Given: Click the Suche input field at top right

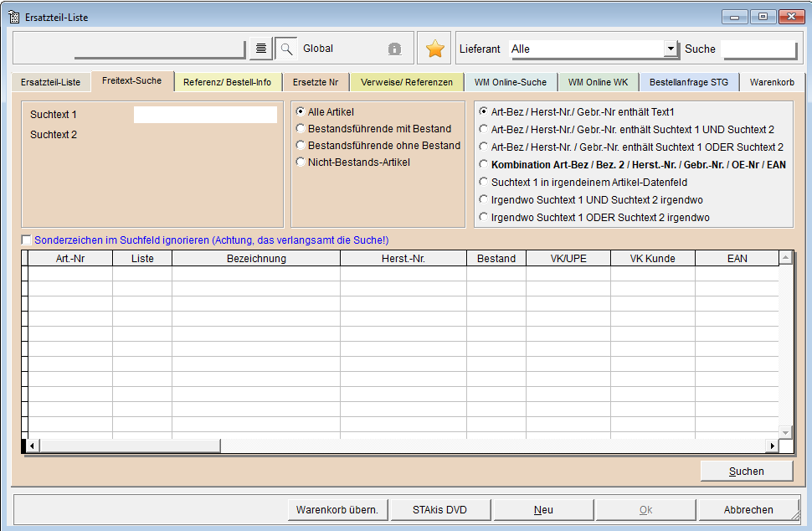Looking at the screenshot, I should (x=758, y=49).
